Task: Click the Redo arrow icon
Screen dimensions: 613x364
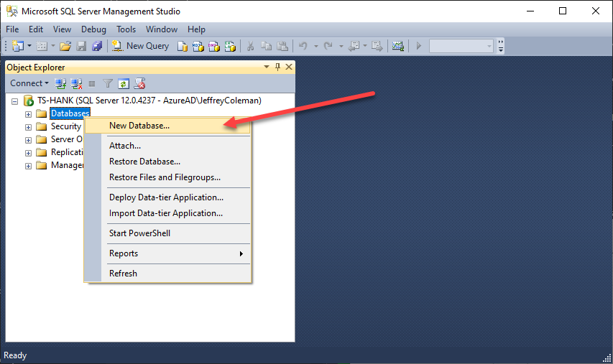Action: (x=328, y=46)
